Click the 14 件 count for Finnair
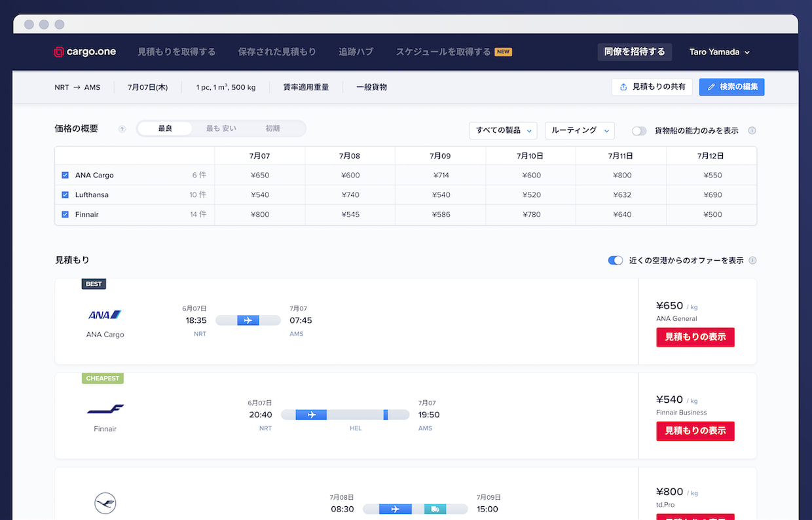 point(198,214)
